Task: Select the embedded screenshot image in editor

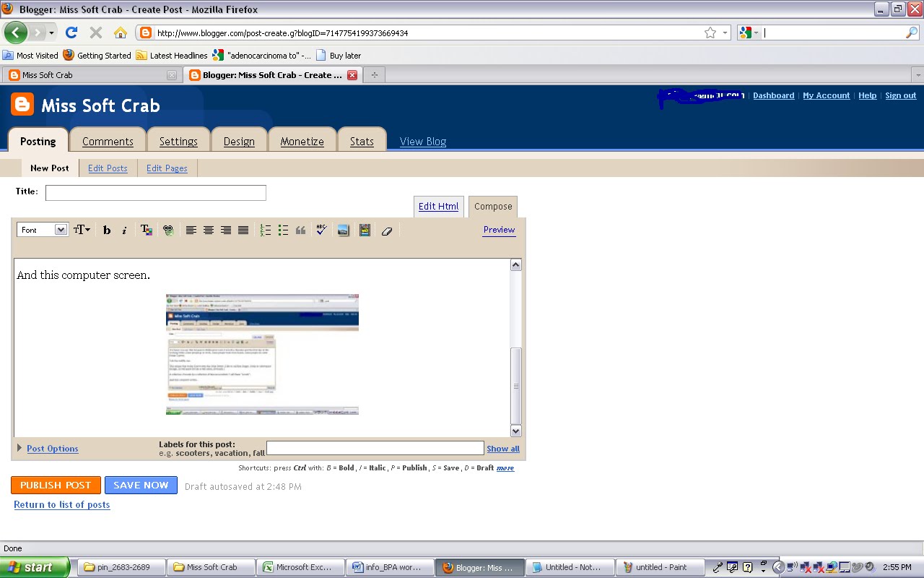Action: coord(262,354)
